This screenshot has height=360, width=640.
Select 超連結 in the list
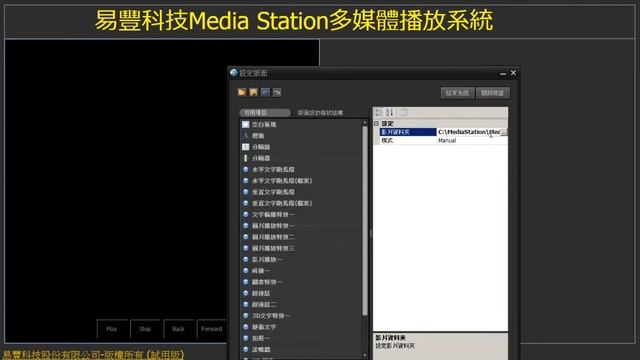click(261, 293)
